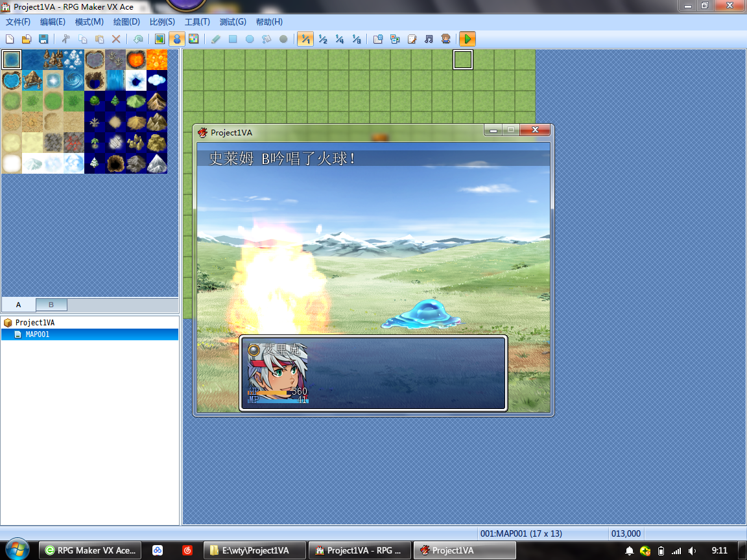Switch to tileset tab A
This screenshot has width=747, height=560.
tap(19, 305)
